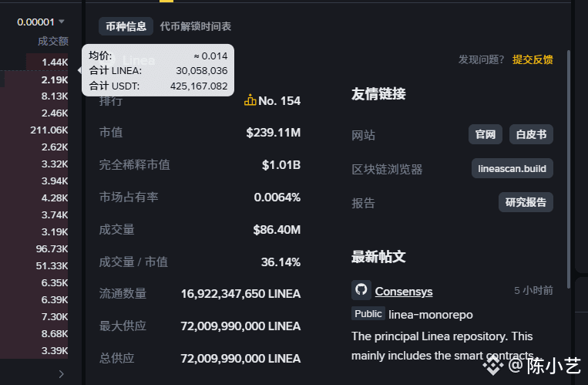The image size is (588, 385).
Task: Open the lineascan.build explorer button
Action: 512,168
